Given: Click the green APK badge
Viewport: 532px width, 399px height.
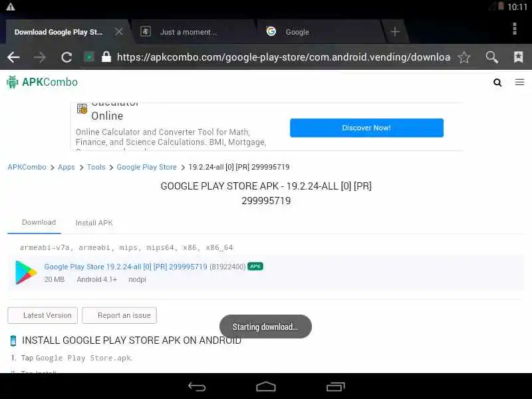Looking at the screenshot, I should pyautogui.click(x=255, y=267).
